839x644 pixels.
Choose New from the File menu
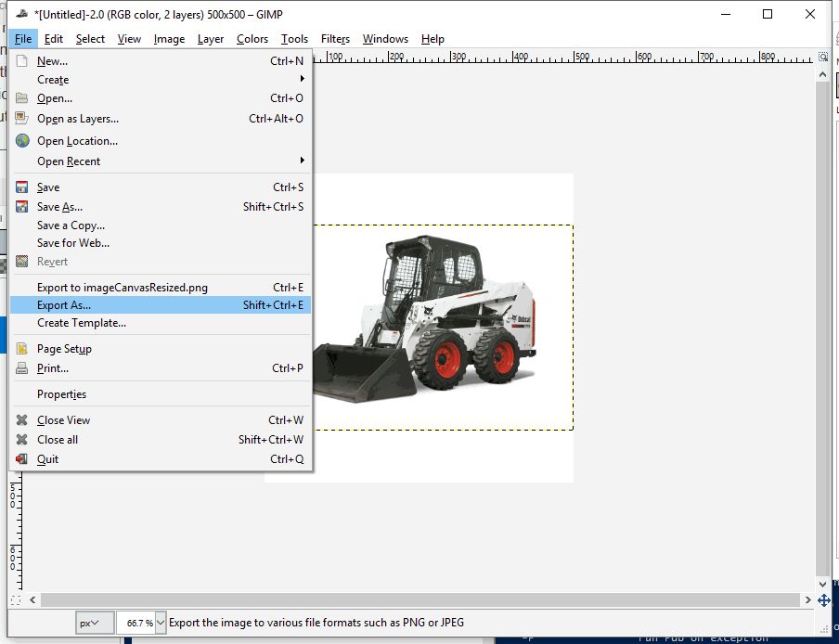click(160, 61)
